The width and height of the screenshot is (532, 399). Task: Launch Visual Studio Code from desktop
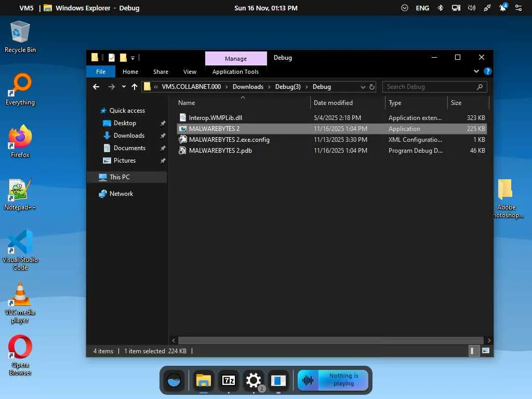[x=20, y=250]
